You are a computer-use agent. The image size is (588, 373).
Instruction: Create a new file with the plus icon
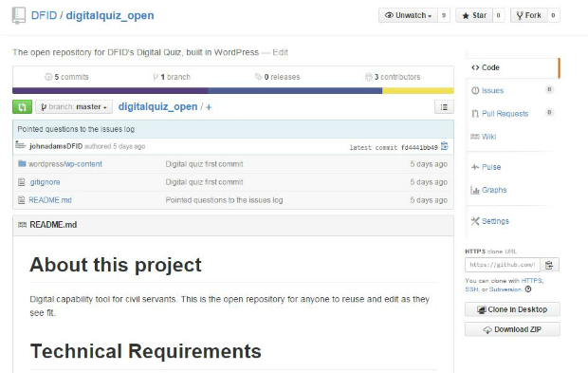(x=209, y=107)
